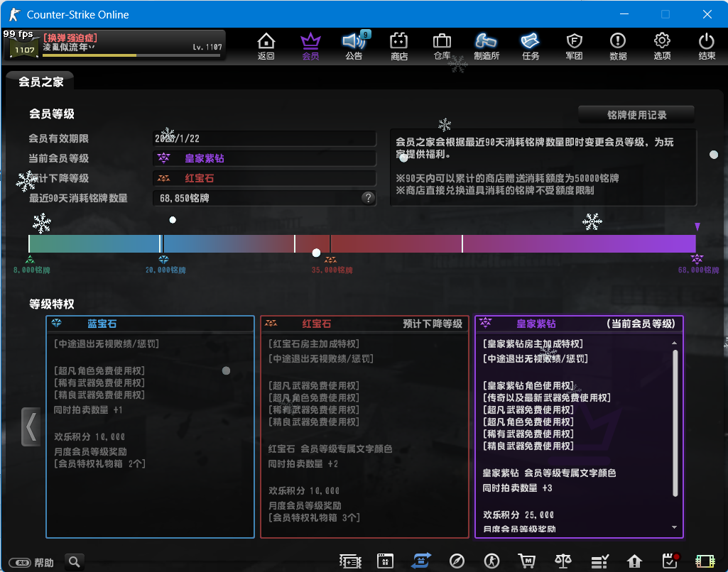Open the 公告 announcements speaker icon
This screenshot has width=728, height=572.
click(353, 45)
